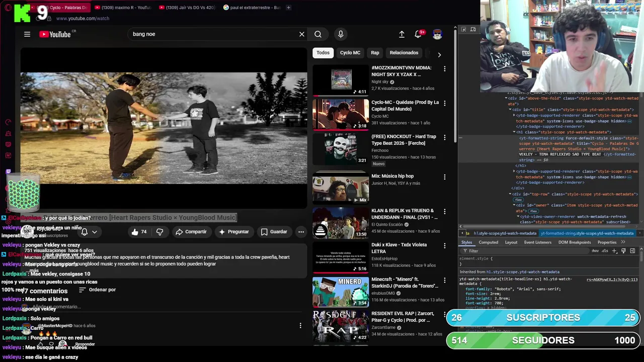
Task: Open options for Duki x Klave video
Action: pyautogui.click(x=444, y=245)
